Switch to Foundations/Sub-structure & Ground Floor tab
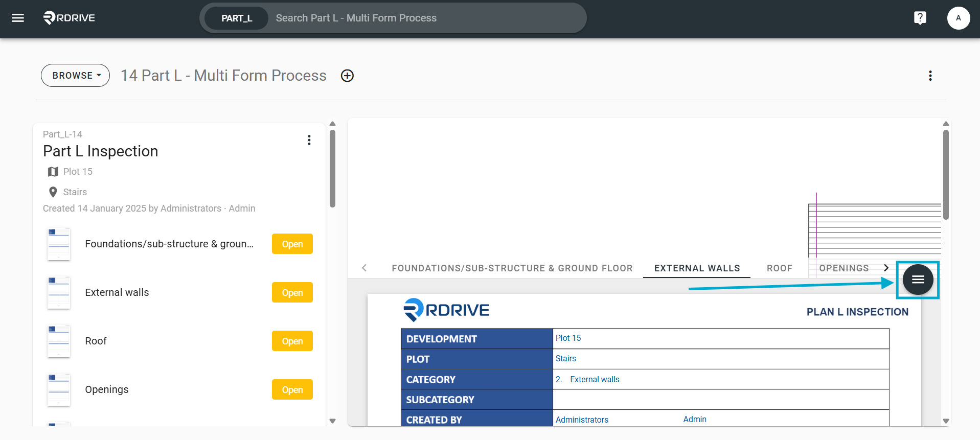Screen dimensions: 980x440 point(512,268)
